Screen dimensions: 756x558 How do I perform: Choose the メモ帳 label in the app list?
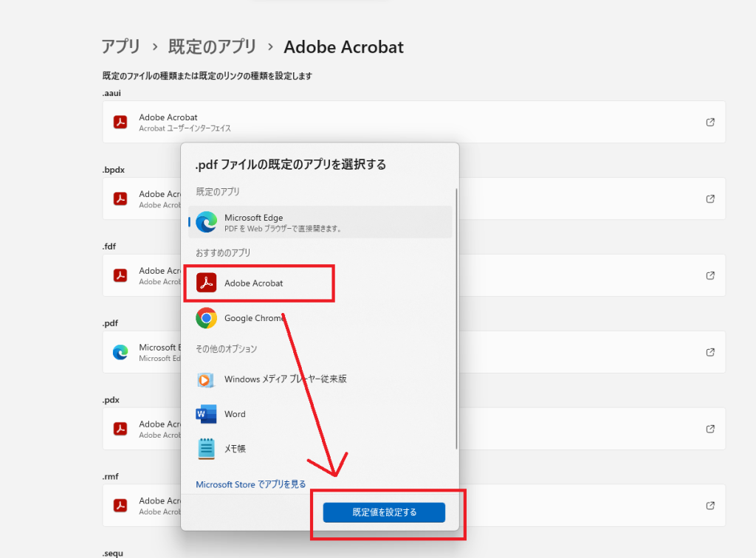(235, 449)
